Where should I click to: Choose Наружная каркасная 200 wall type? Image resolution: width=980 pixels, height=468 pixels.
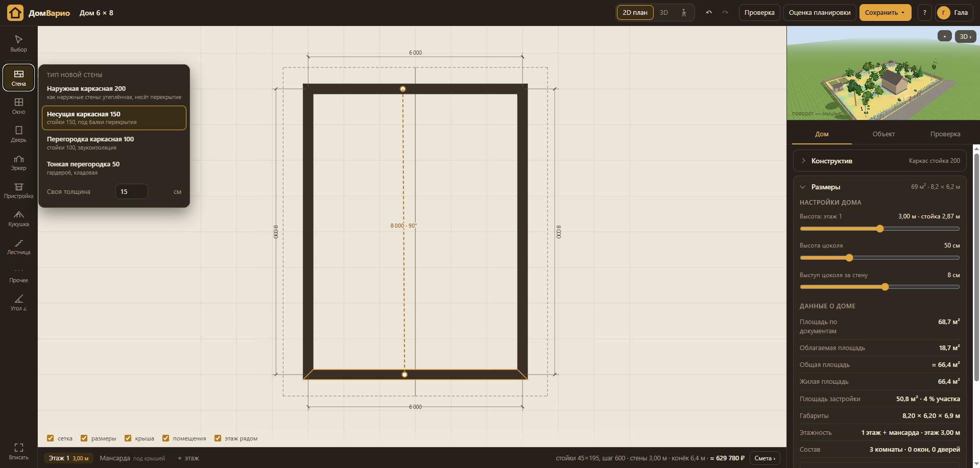point(114,92)
